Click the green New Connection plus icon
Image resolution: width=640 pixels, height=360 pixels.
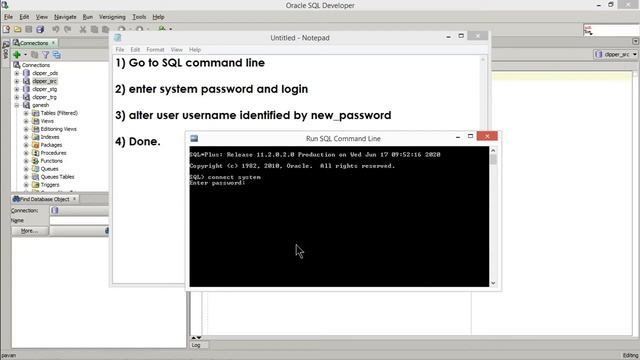(x=17, y=55)
